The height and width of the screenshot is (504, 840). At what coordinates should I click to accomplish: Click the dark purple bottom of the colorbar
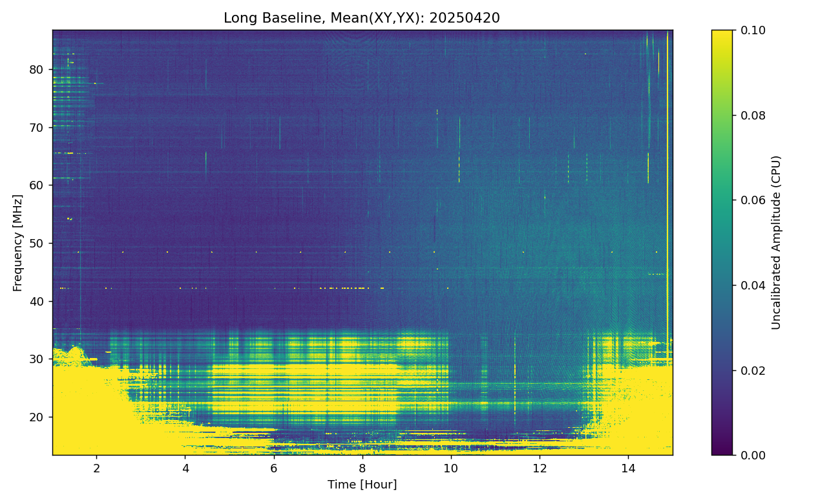tap(722, 450)
